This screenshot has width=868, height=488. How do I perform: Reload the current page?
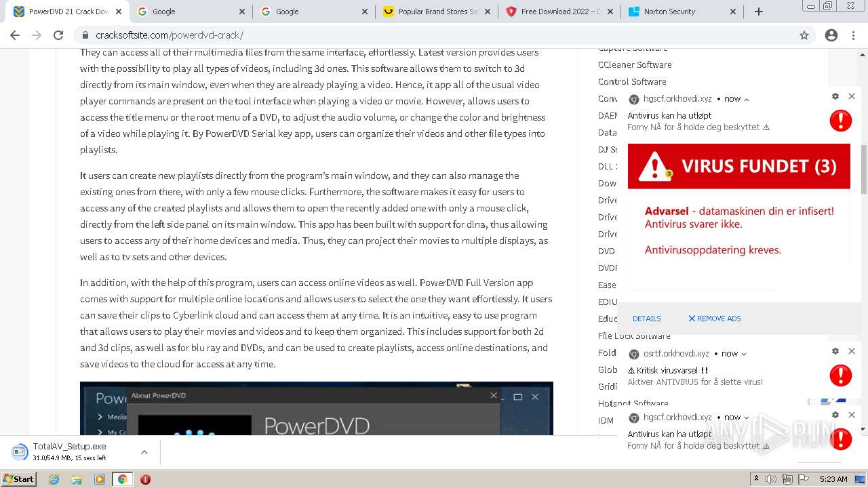point(58,35)
